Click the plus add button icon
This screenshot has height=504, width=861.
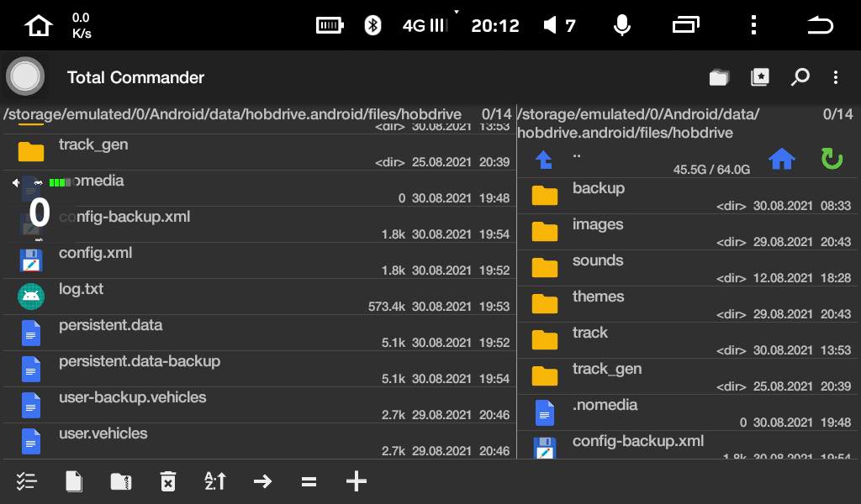[x=357, y=481]
